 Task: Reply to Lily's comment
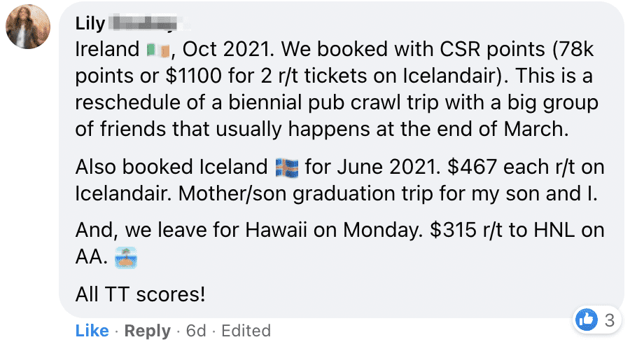point(146,330)
